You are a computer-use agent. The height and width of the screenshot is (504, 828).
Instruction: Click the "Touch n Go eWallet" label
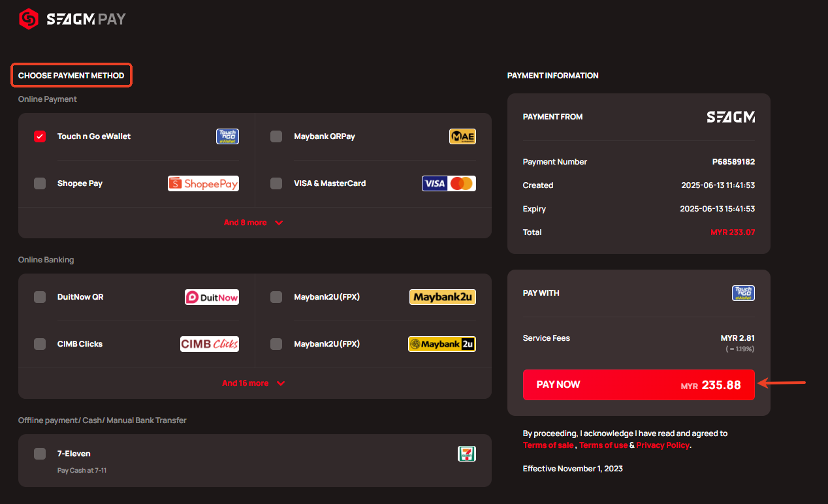point(94,136)
